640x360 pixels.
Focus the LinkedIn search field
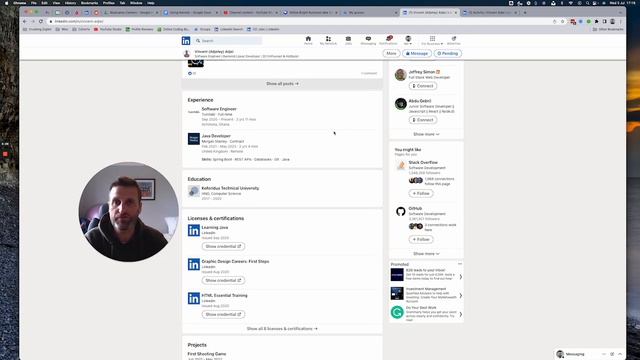228,40
